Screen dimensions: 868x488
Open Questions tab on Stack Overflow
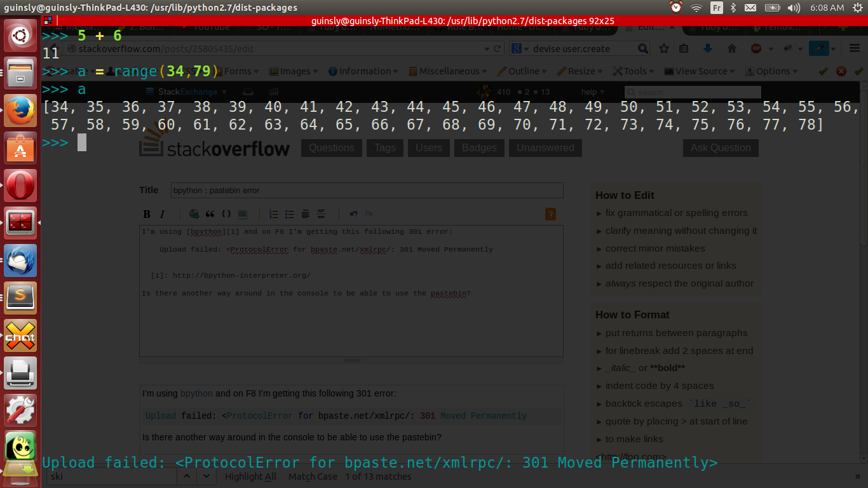click(x=332, y=148)
